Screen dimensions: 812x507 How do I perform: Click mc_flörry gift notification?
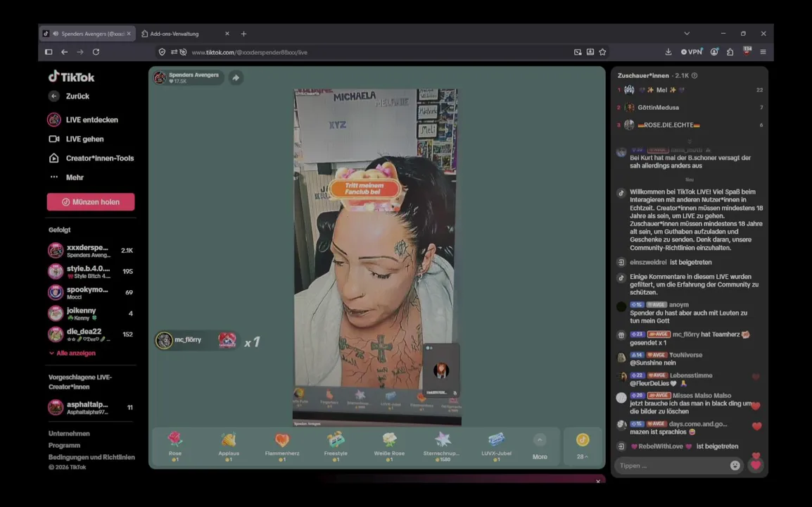pyautogui.click(x=197, y=340)
